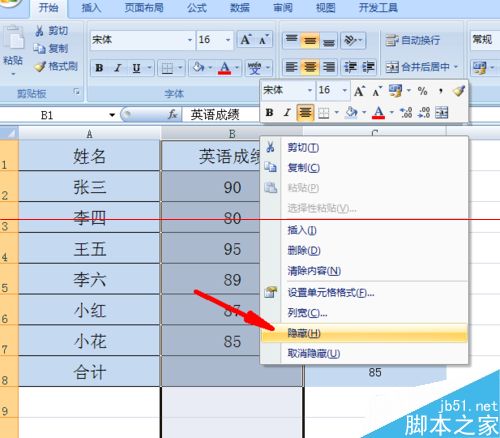Open the 开发工具 tab

click(x=378, y=7)
